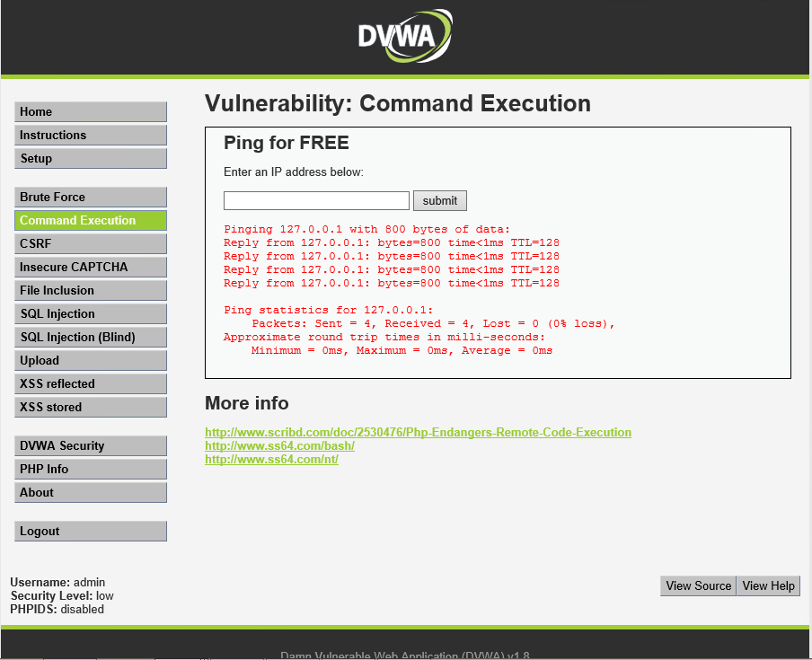Click the footer DVWA v1.8 text

click(405, 656)
